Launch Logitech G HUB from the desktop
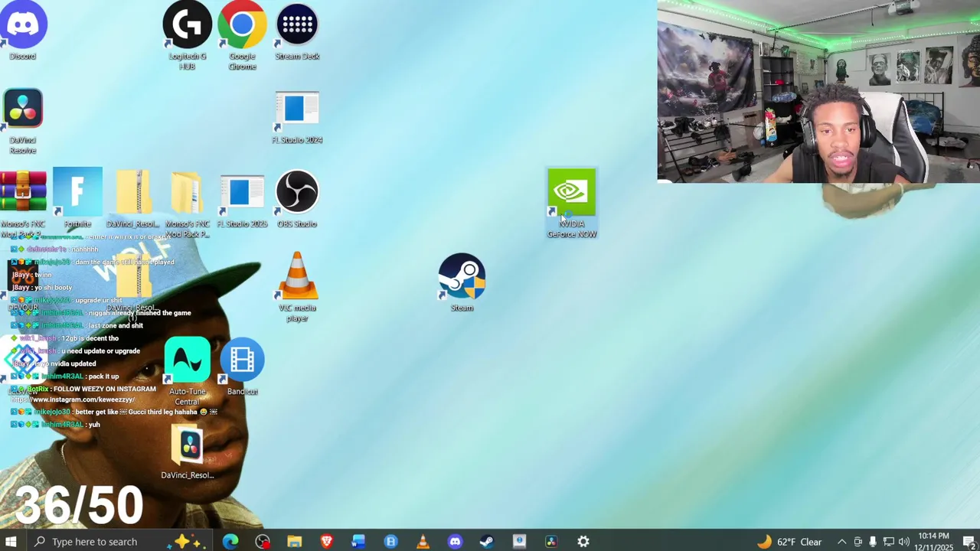This screenshot has height=551, width=980. coord(187,35)
